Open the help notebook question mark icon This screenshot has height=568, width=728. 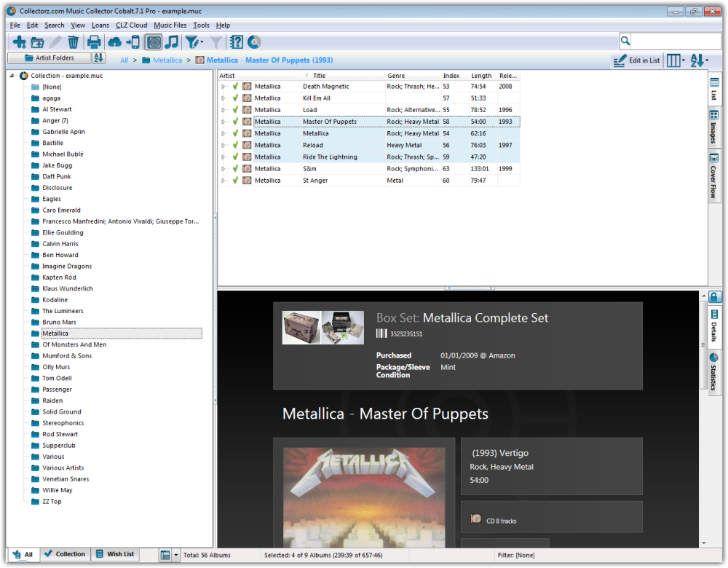pos(237,42)
